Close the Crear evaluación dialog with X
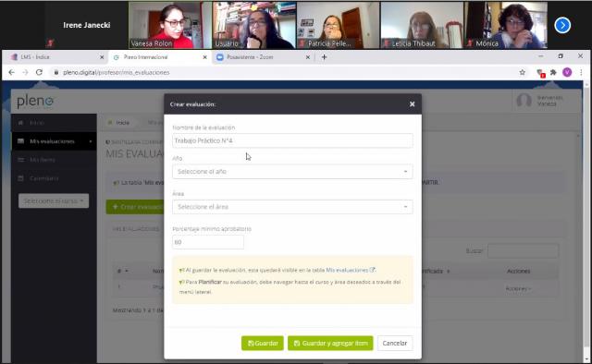The width and height of the screenshot is (592, 364). tap(412, 104)
